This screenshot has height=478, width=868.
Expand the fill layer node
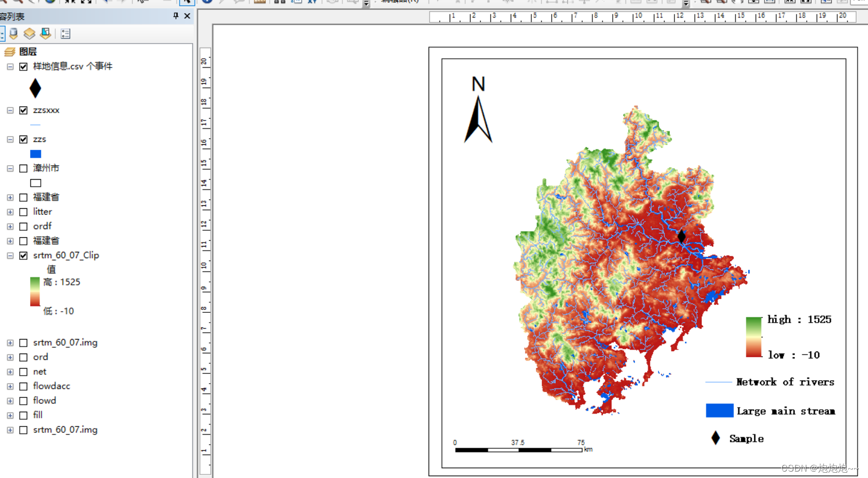tap(10, 415)
